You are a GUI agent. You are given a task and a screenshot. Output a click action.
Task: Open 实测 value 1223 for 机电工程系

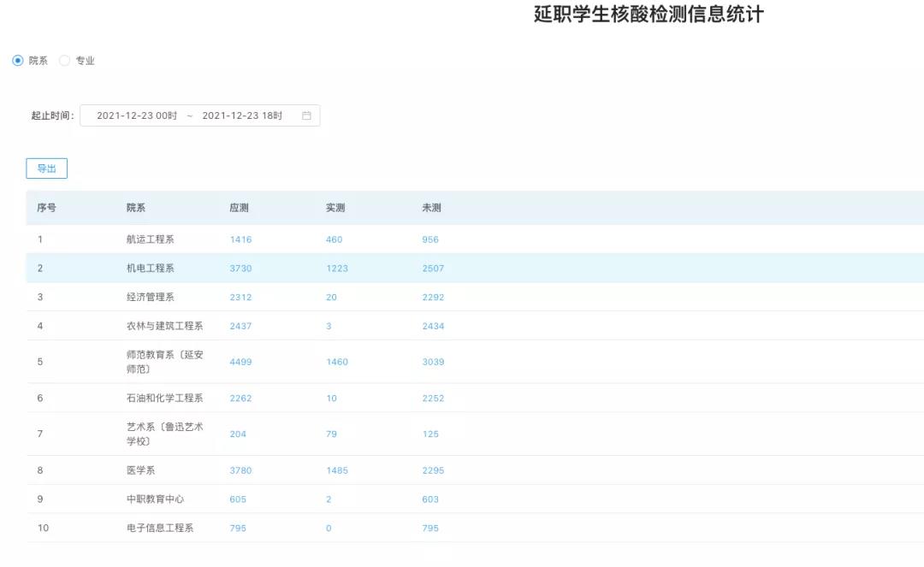pos(337,268)
